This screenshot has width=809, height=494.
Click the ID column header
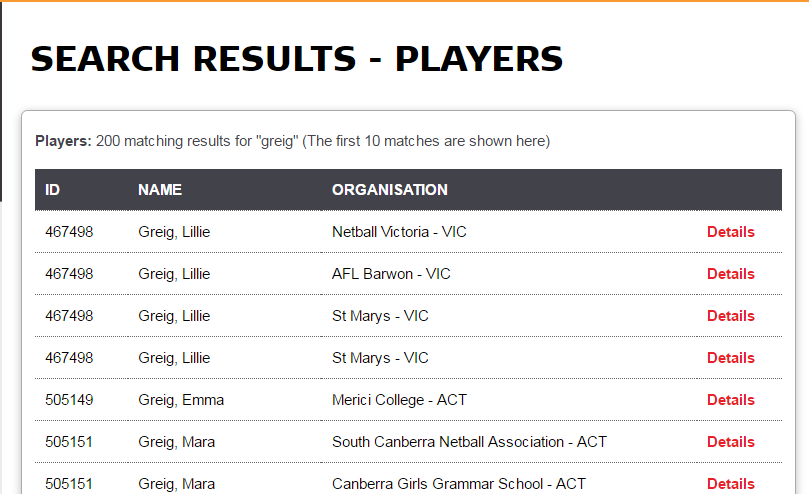click(52, 190)
